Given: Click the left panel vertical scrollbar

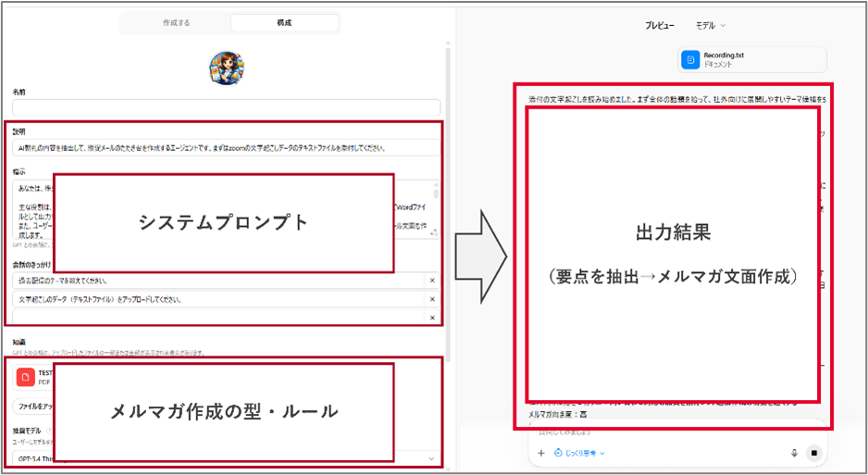Looking at the screenshot, I should [448, 205].
